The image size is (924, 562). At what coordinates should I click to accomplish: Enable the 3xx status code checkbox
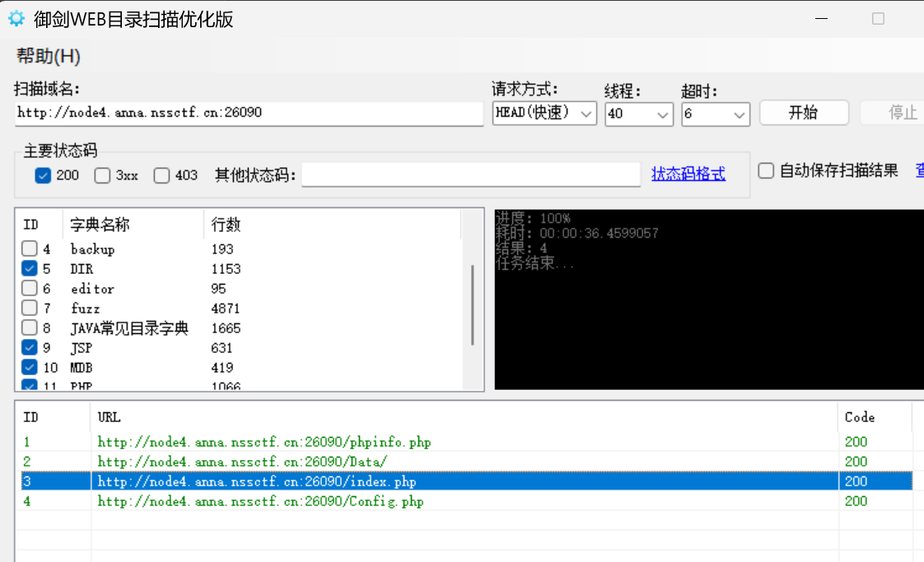coord(102,175)
